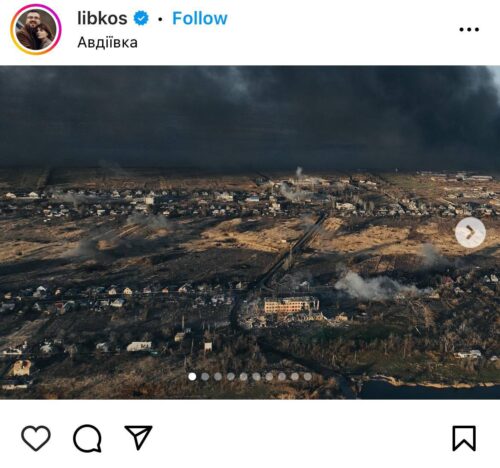
Task: Open the Авдіївка location tag
Action: coord(107,43)
